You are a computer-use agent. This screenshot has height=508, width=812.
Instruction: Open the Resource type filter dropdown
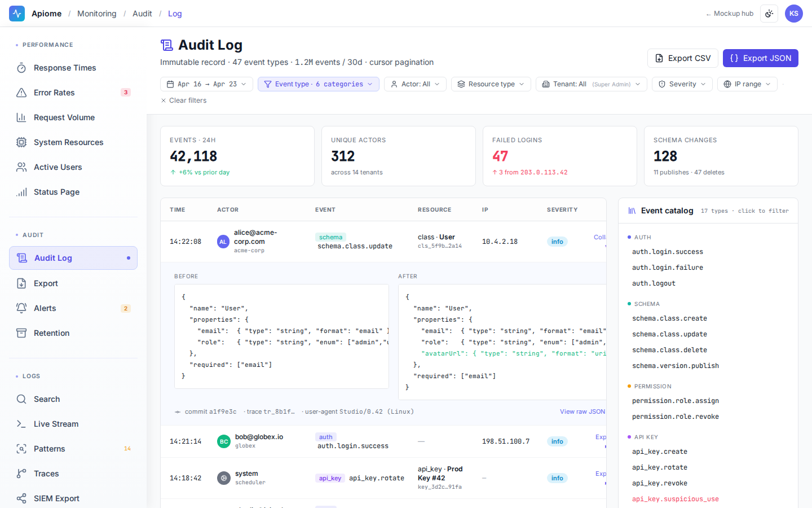[491, 84]
